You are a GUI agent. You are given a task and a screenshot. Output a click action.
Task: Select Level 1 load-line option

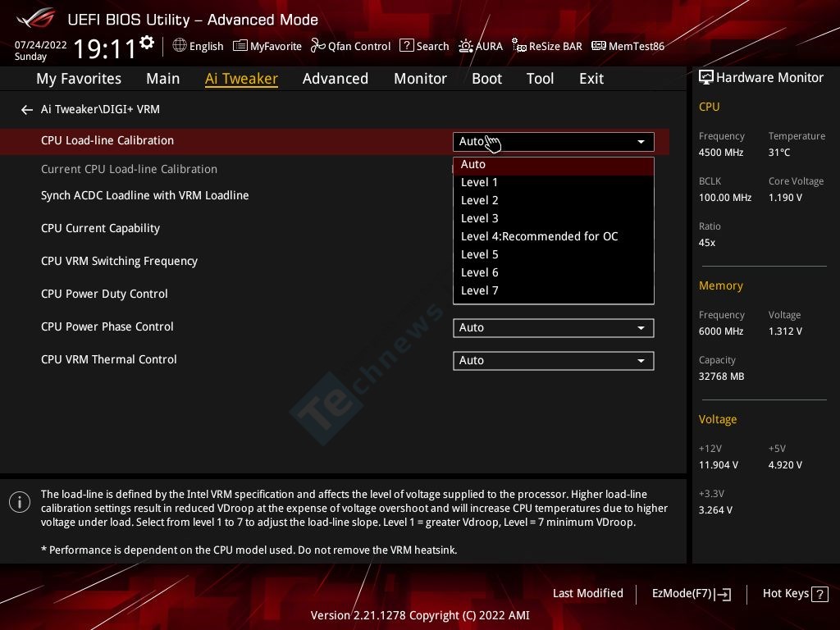click(x=554, y=183)
